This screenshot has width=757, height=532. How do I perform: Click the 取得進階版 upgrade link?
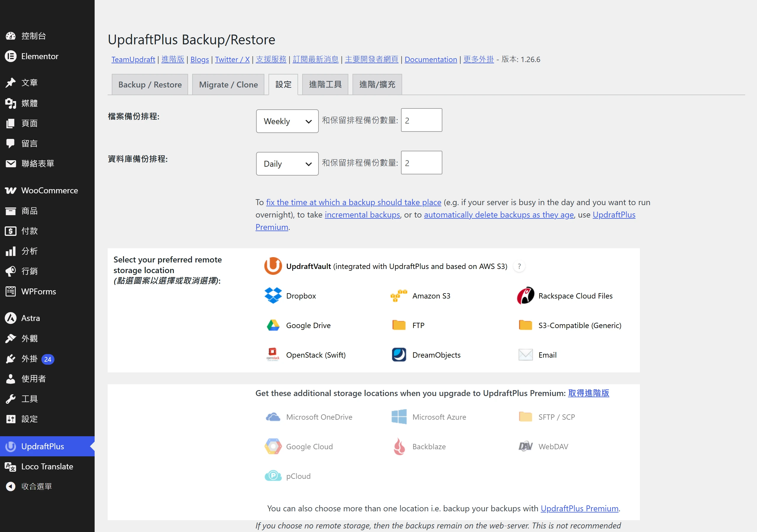click(x=588, y=393)
